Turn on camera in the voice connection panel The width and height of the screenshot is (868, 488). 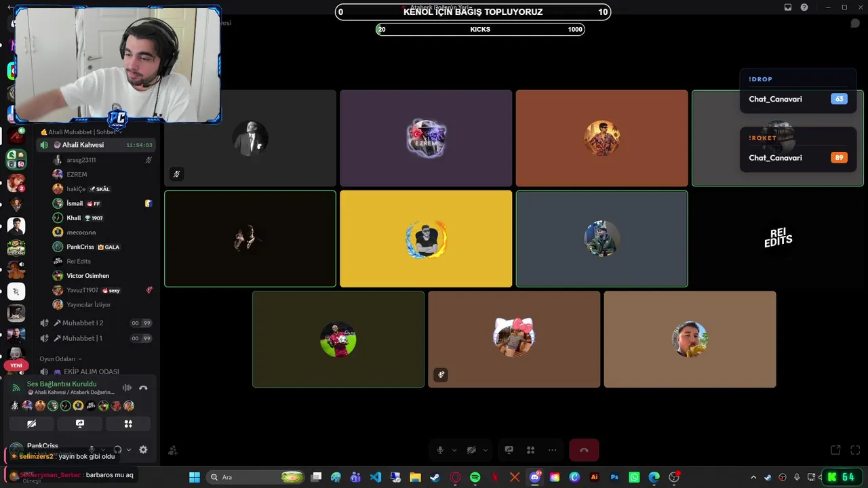click(x=31, y=424)
